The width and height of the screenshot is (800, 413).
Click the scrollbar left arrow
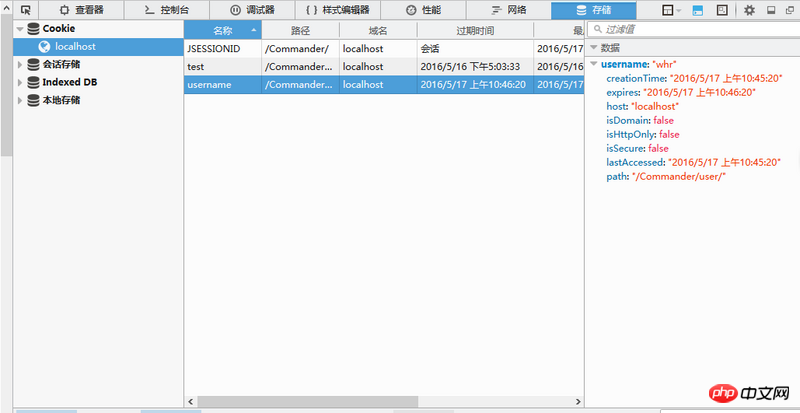[x=191, y=402]
